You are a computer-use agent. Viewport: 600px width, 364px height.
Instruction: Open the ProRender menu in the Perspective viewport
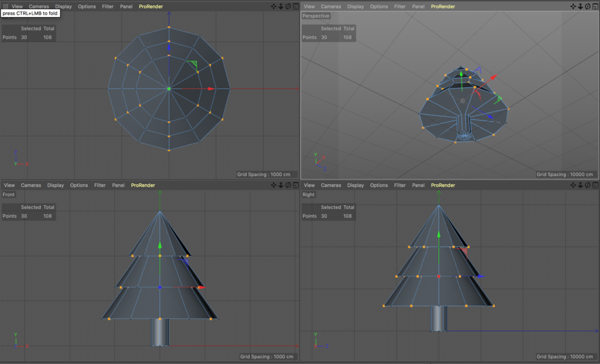point(443,6)
